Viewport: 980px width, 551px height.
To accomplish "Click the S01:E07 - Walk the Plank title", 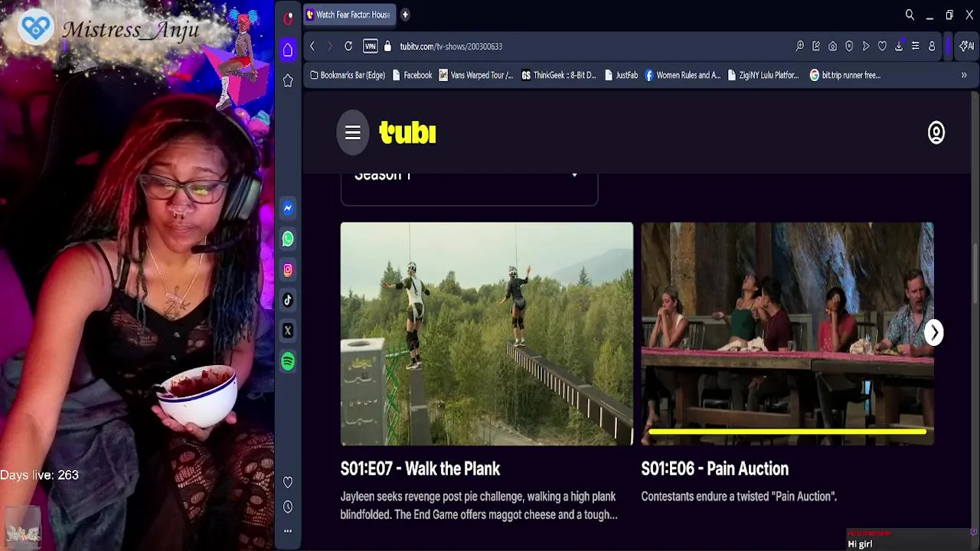I will (420, 468).
